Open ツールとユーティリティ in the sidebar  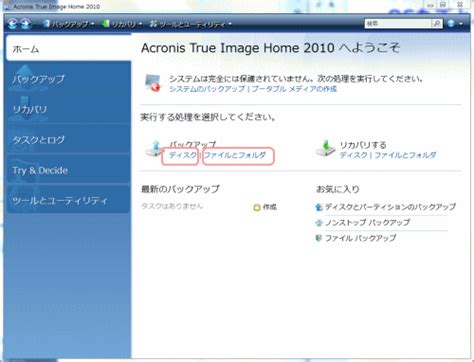click(68, 201)
